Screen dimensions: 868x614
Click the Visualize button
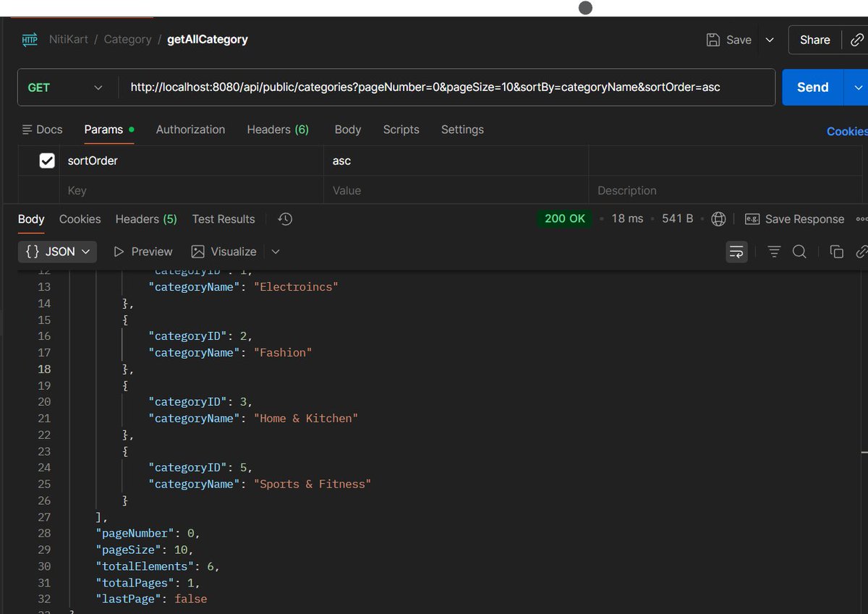click(224, 252)
